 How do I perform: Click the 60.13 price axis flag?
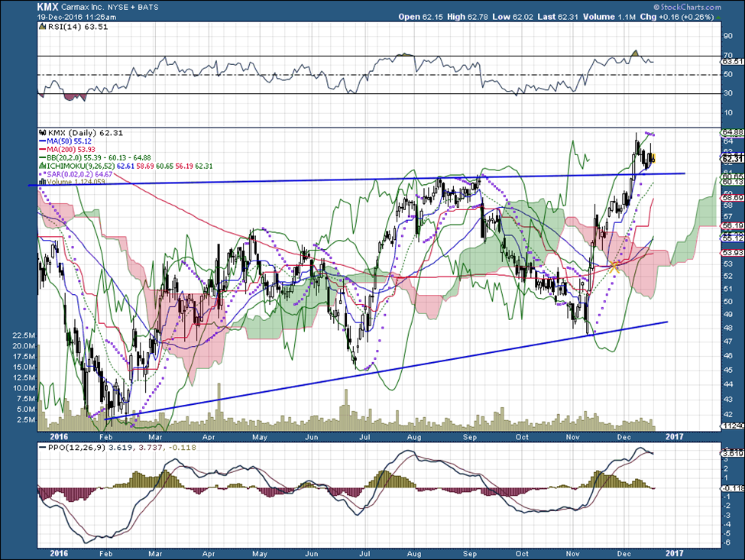coord(733,182)
